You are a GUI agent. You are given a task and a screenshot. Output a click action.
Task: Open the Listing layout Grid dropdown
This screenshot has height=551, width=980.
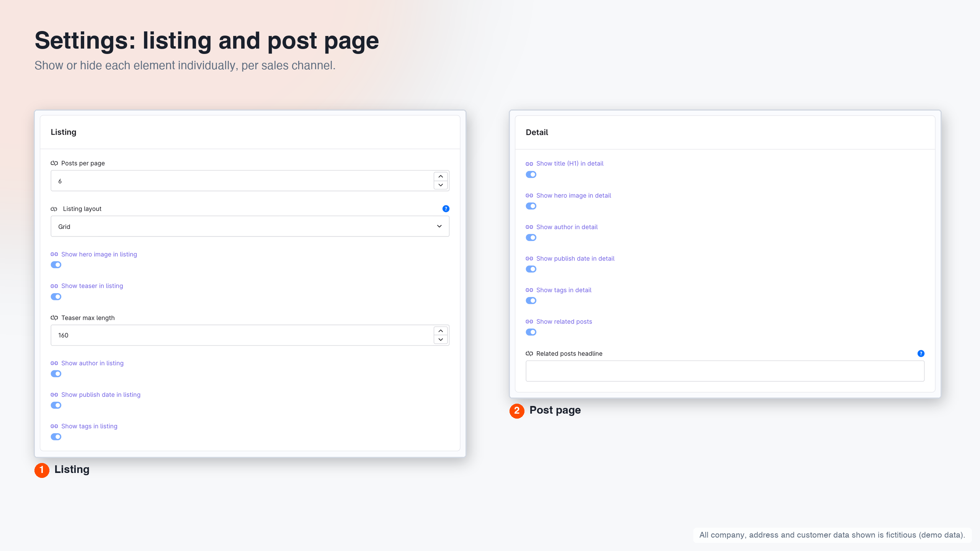pyautogui.click(x=250, y=227)
